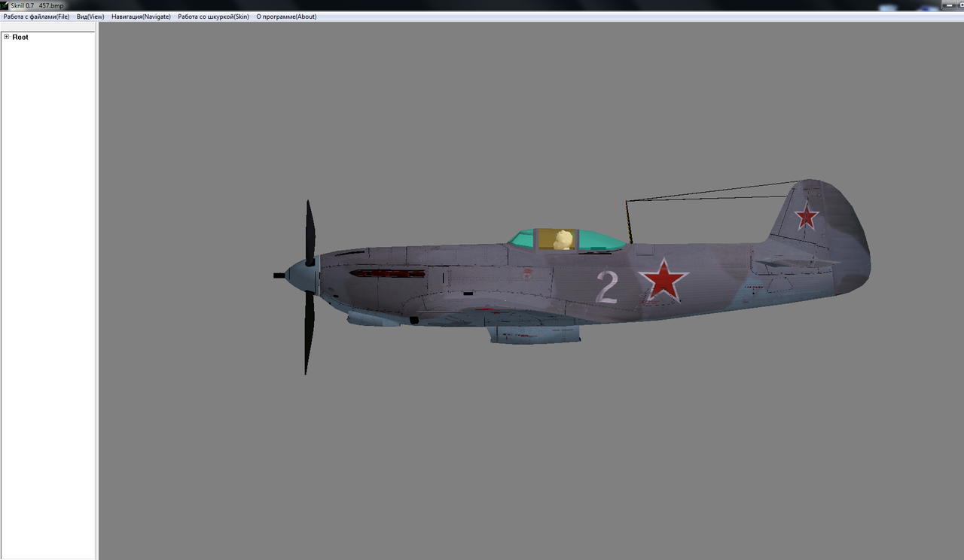Click the aircraft model in the 3D viewport
This screenshot has height=560, width=964.
[x=572, y=277]
